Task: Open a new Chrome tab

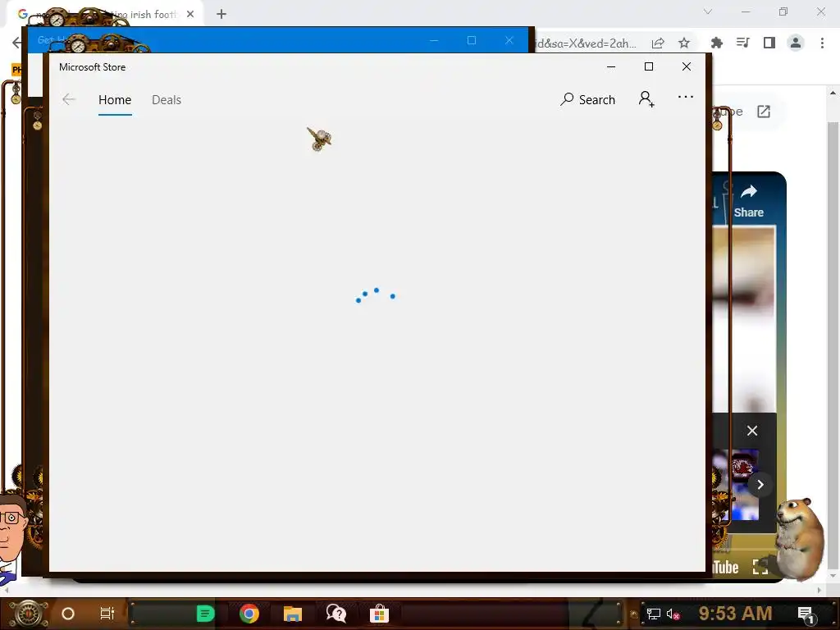Action: 221,14
